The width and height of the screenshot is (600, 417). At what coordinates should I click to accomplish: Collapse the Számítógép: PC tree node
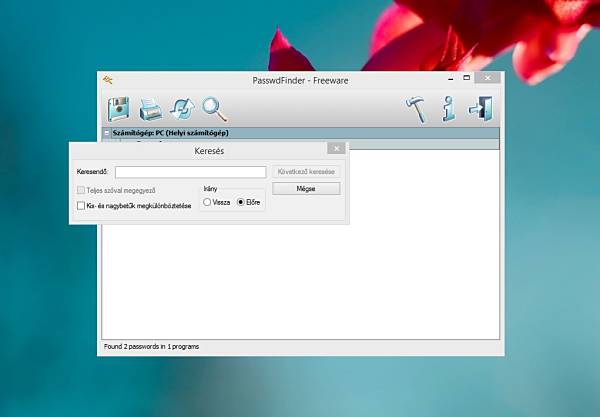point(107,133)
